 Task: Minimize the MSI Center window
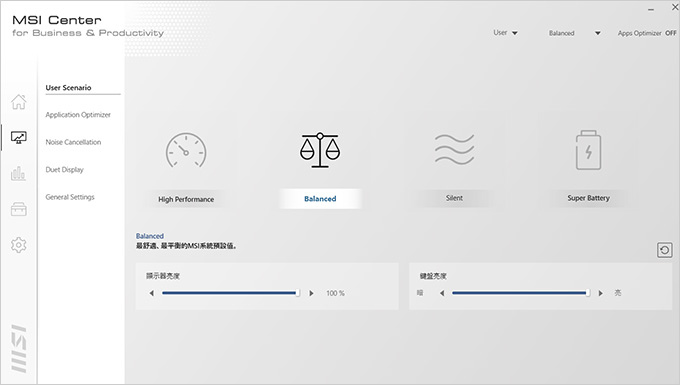click(651, 10)
